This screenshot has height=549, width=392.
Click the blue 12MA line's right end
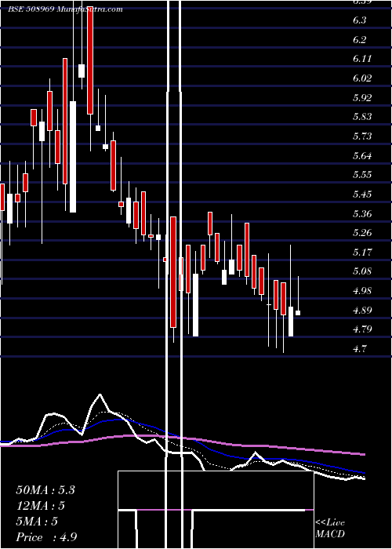(364, 473)
